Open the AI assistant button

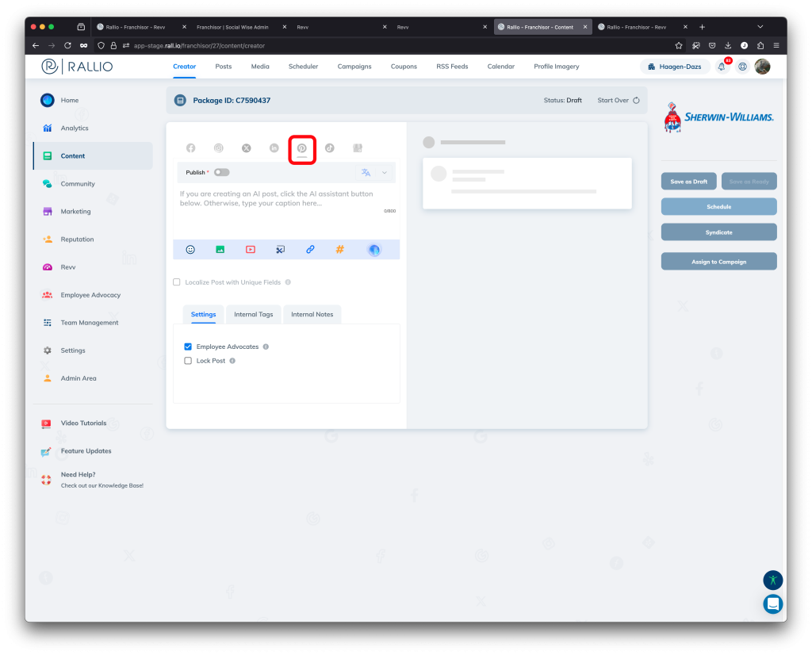point(373,249)
